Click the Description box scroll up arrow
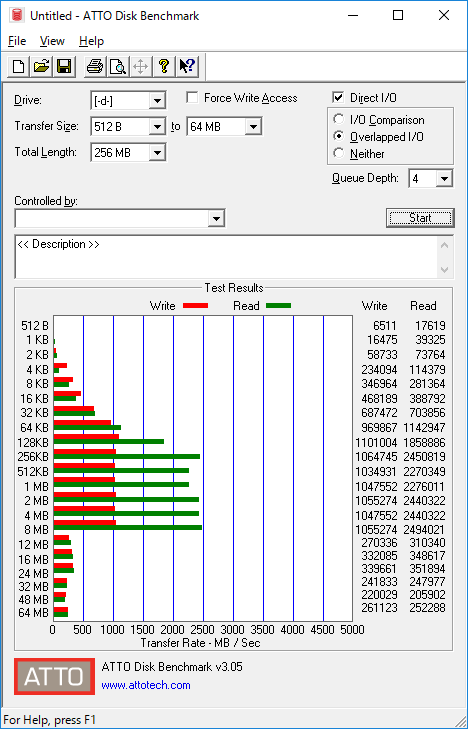This screenshot has width=468, height=729. pyautogui.click(x=444, y=245)
